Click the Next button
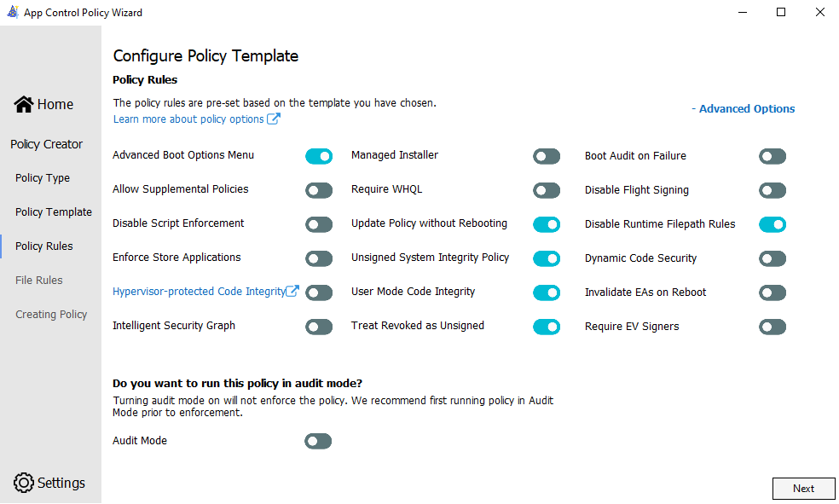Image resolution: width=839 pixels, height=504 pixels. pos(803,489)
